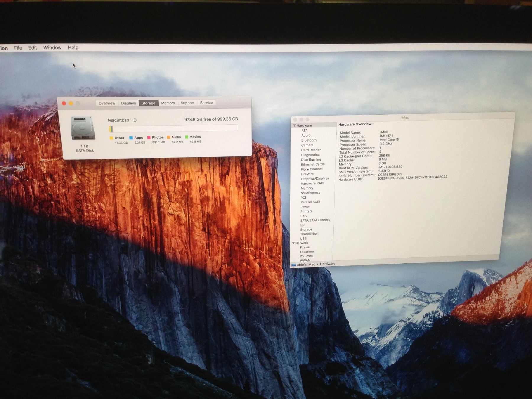Collapse the Hardware disclosure triangle
Screen dimensions: 532x399
pos(295,126)
